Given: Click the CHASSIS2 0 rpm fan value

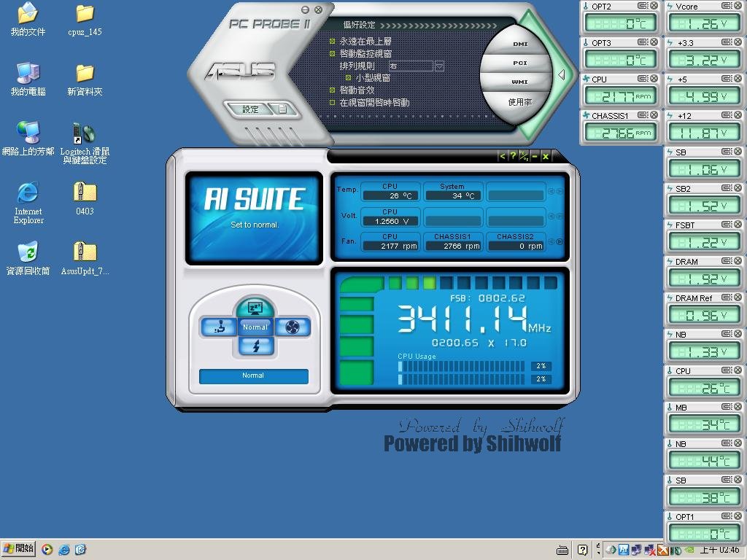Looking at the screenshot, I should pyautogui.click(x=516, y=246).
